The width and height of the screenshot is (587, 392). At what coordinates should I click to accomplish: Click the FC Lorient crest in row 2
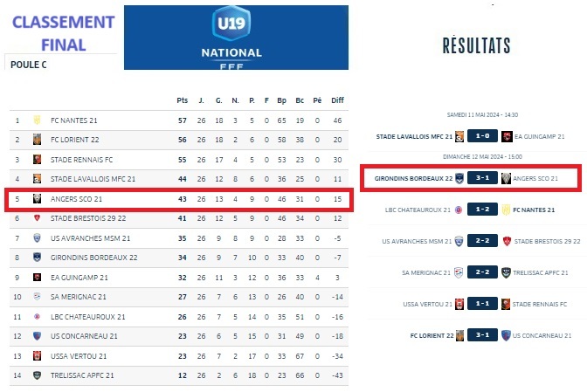tap(38, 139)
